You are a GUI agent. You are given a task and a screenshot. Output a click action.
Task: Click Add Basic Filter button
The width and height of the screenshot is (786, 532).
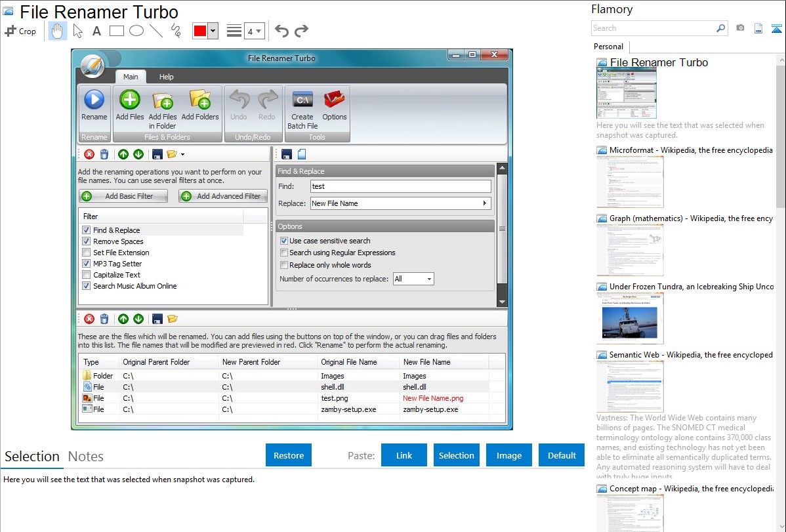(x=123, y=196)
